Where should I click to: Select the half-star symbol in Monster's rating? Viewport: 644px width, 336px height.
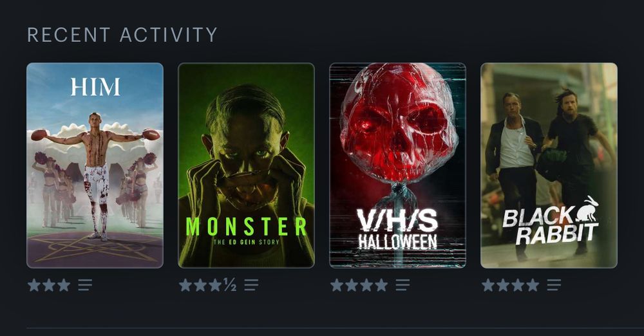click(x=229, y=285)
